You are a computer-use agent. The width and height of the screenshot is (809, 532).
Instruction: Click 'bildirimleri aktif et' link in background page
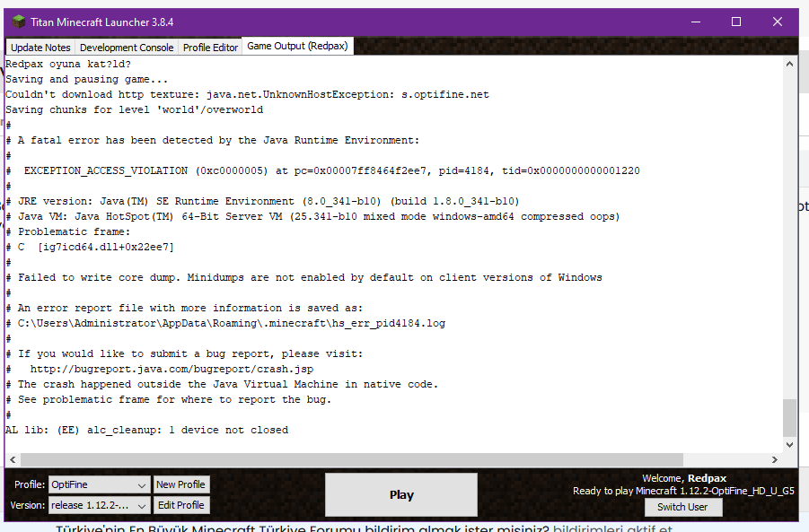(x=612, y=528)
